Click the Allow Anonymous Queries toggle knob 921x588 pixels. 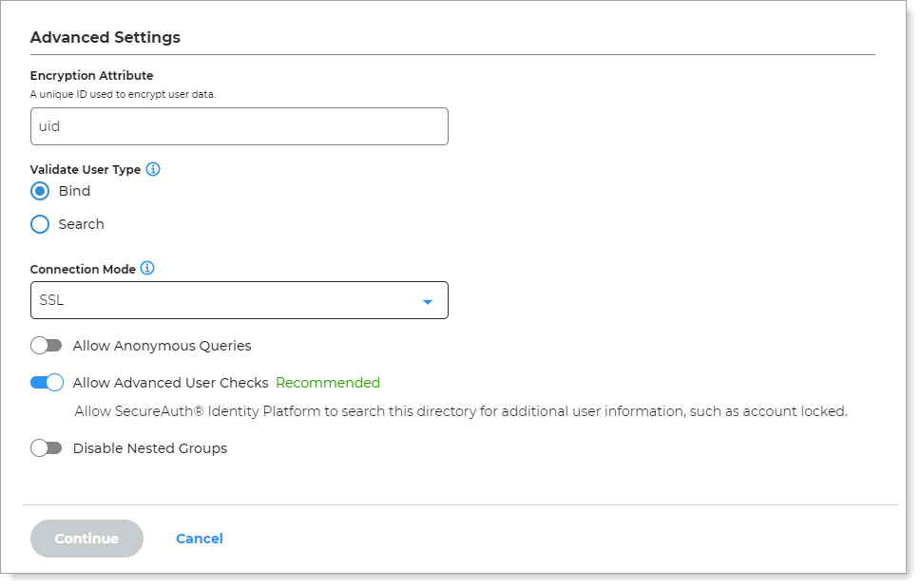(x=40, y=346)
